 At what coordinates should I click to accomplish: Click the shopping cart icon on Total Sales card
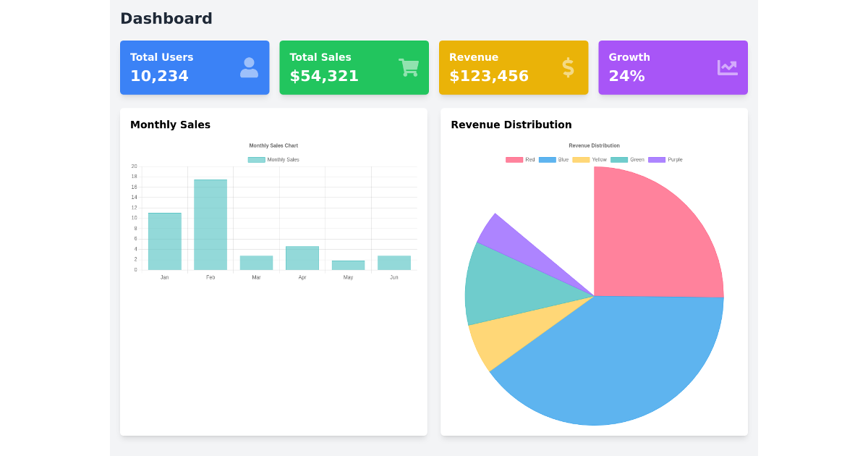408,67
